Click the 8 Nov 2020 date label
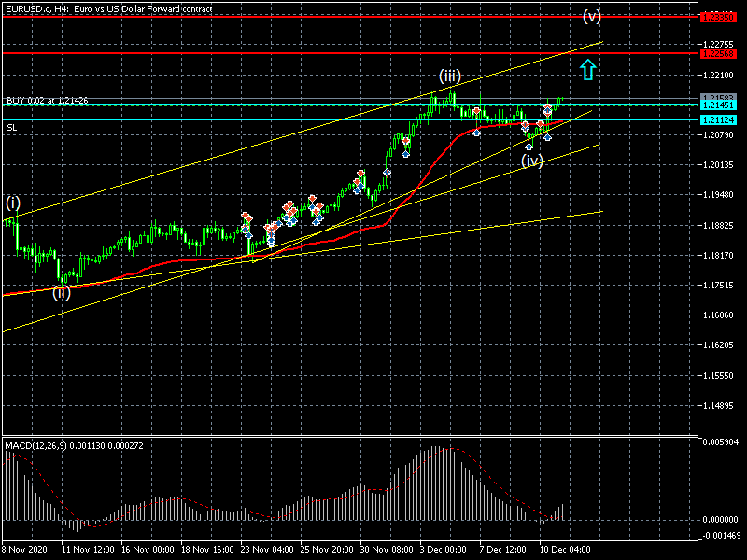This screenshot has height=560, width=747. coord(26,551)
